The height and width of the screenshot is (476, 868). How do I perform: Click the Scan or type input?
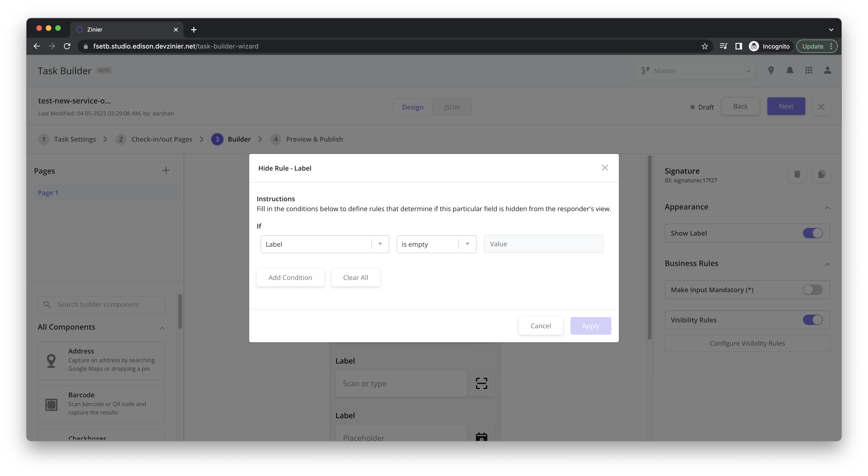click(401, 383)
